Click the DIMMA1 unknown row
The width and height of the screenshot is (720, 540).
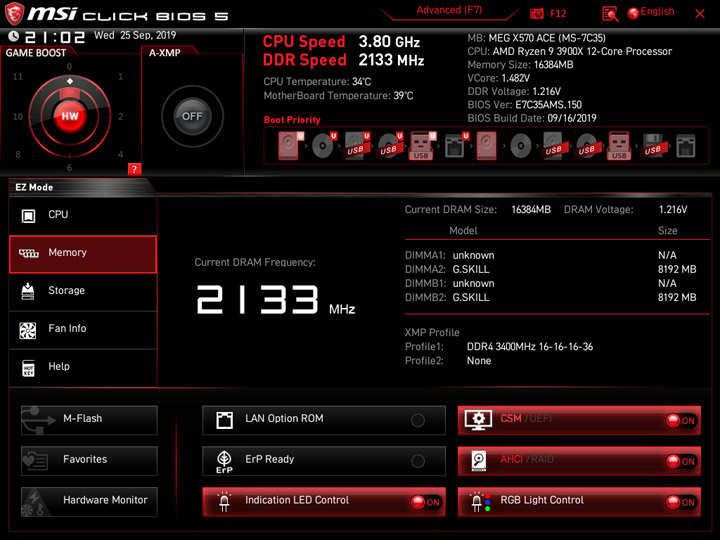(x=551, y=255)
